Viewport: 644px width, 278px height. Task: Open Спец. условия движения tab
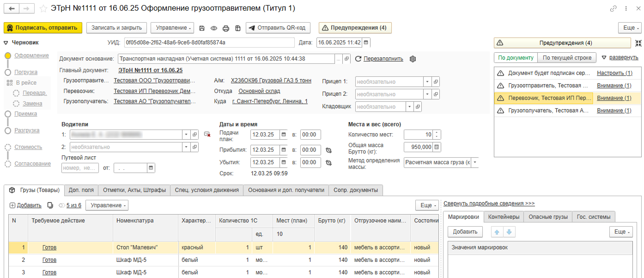pos(207,190)
